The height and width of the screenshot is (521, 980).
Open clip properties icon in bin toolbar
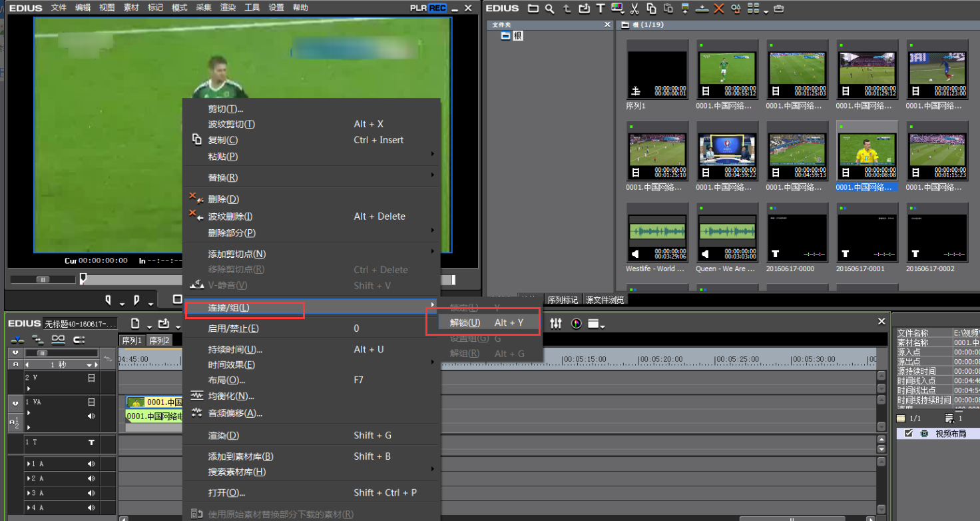[736, 9]
